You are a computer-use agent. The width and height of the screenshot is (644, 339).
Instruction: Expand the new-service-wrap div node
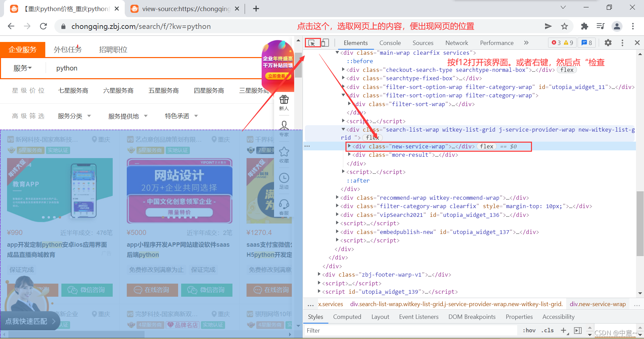[x=349, y=146]
